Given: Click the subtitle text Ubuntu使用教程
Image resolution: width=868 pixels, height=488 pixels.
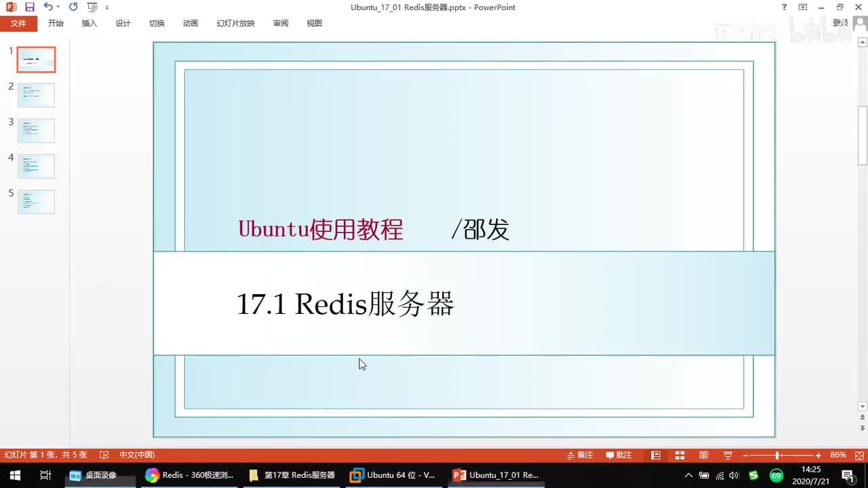Looking at the screenshot, I should pyautogui.click(x=321, y=230).
